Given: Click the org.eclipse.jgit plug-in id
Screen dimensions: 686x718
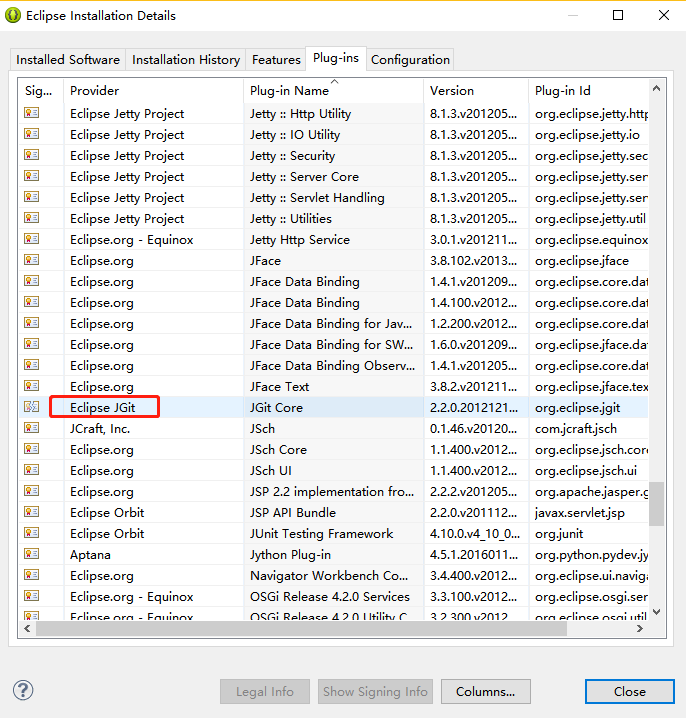Looking at the screenshot, I should [x=577, y=407].
